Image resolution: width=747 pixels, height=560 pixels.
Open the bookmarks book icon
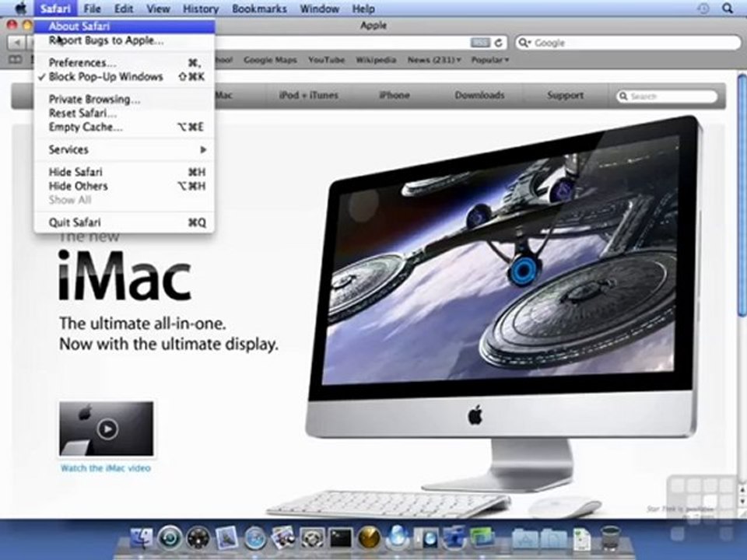(x=16, y=60)
